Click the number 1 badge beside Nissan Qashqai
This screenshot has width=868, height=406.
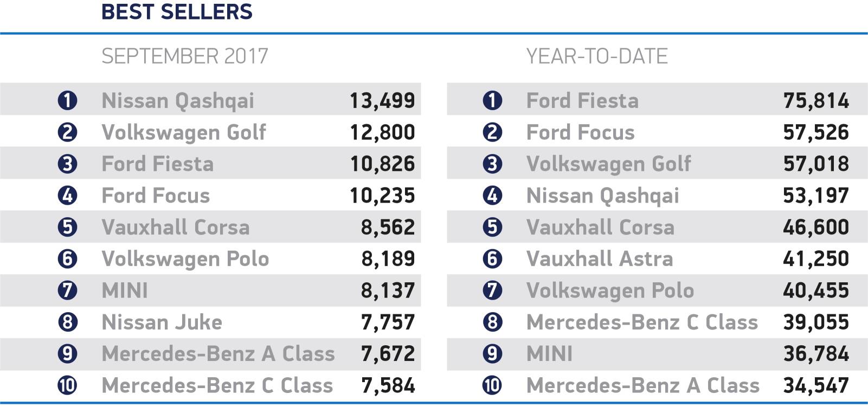point(67,100)
